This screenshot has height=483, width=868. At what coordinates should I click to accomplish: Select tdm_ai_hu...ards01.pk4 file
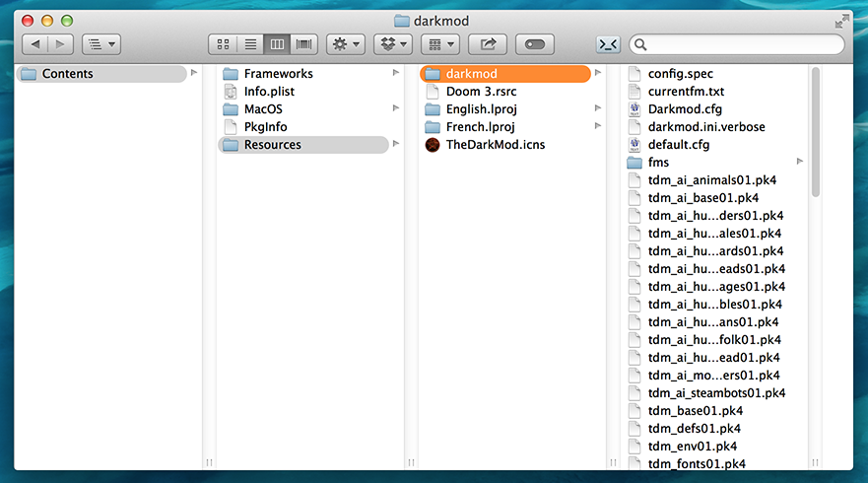coord(717,251)
